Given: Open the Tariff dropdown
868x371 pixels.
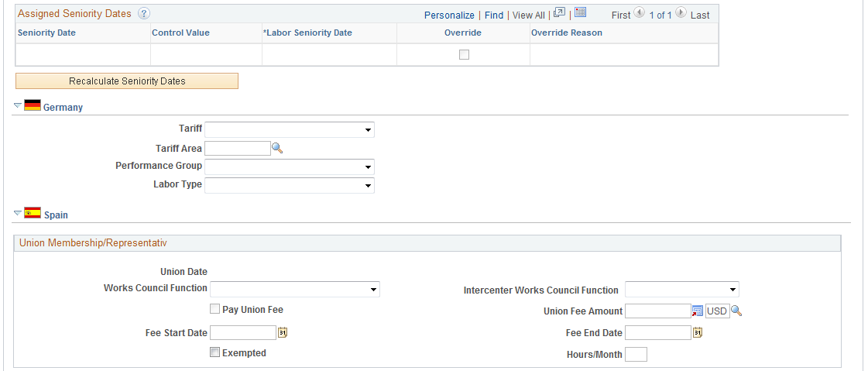Looking at the screenshot, I should 290,129.
